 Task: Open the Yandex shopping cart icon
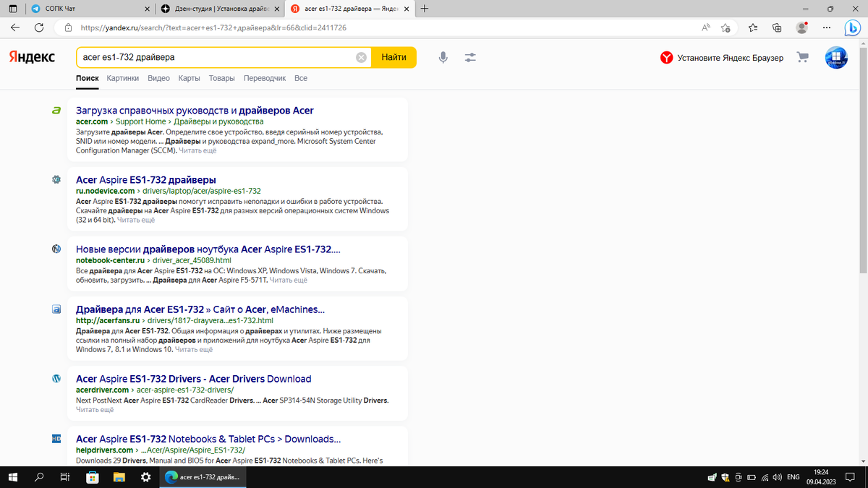click(x=803, y=57)
